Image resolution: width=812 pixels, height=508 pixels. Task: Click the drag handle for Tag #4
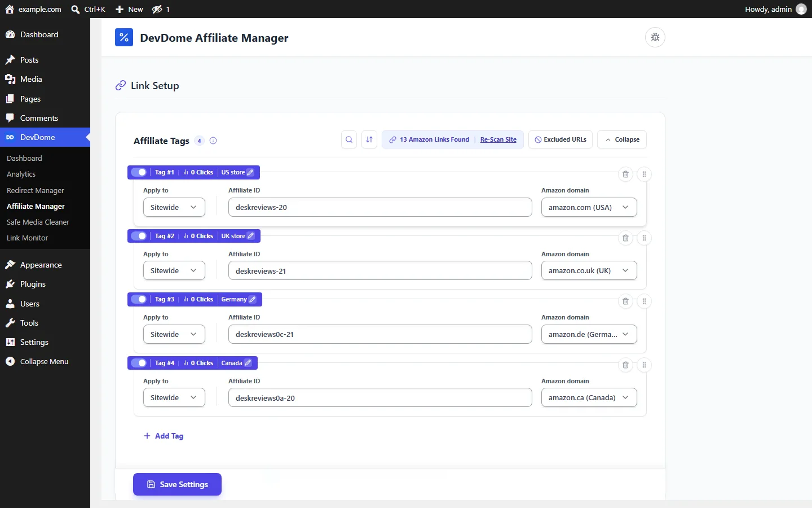644,365
